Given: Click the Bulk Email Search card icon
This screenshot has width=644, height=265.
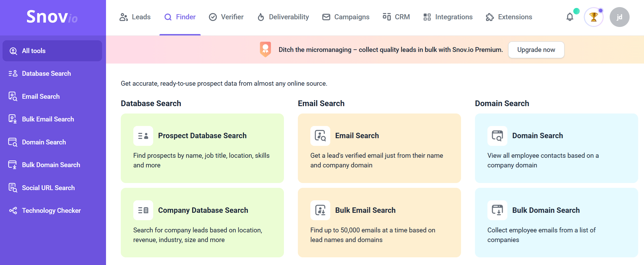Looking at the screenshot, I should tap(320, 210).
